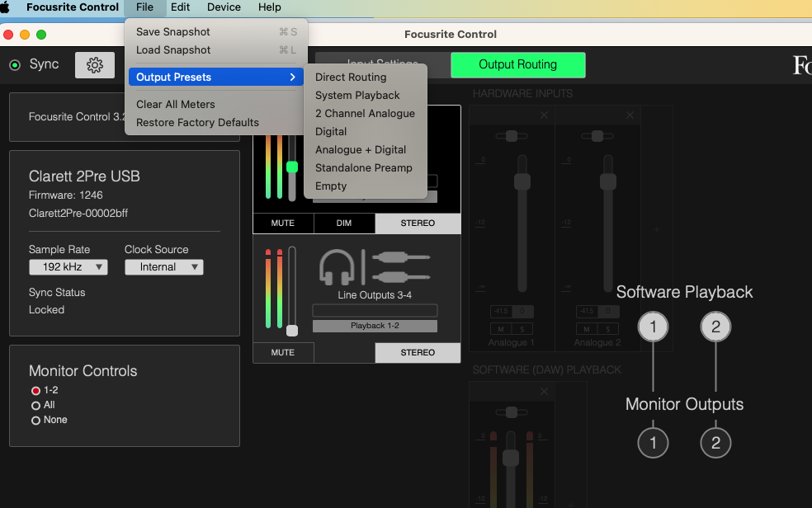812x508 pixels.
Task: Click the jack cables icon for Line Outputs 3-4
Action: click(401, 267)
